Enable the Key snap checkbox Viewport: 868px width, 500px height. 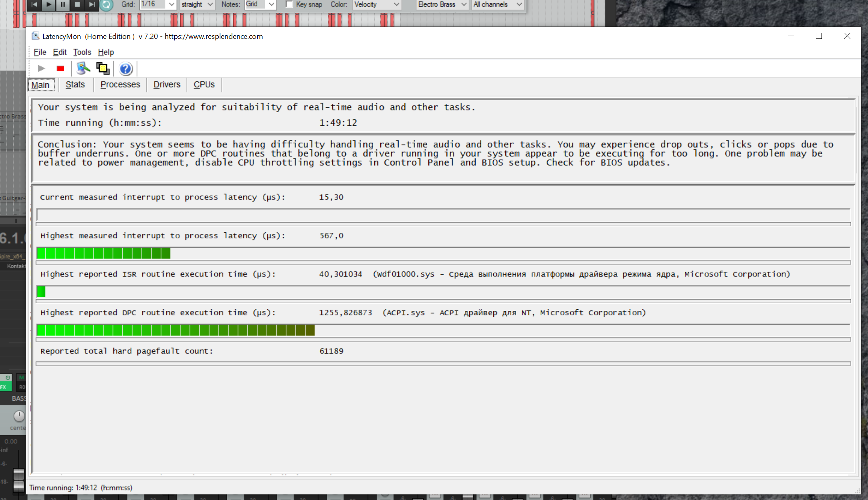(x=289, y=4)
